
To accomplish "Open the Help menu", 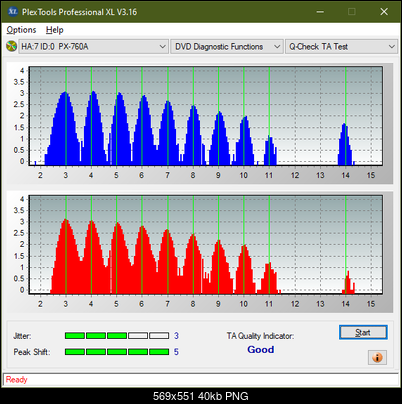I will [55, 30].
